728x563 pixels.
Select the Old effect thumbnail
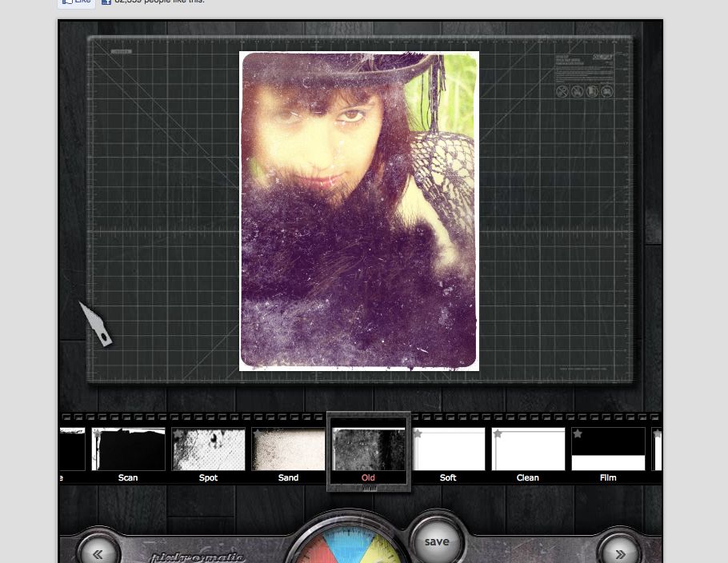tap(368, 449)
